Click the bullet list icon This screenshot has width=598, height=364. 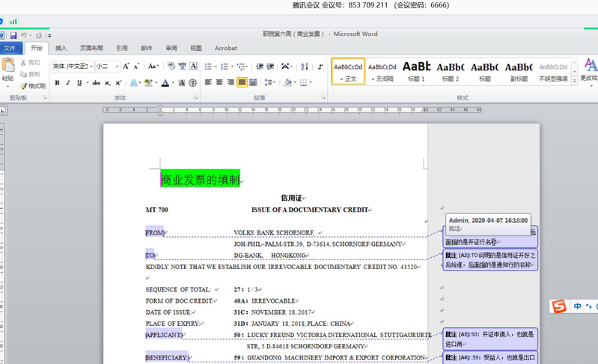point(209,66)
